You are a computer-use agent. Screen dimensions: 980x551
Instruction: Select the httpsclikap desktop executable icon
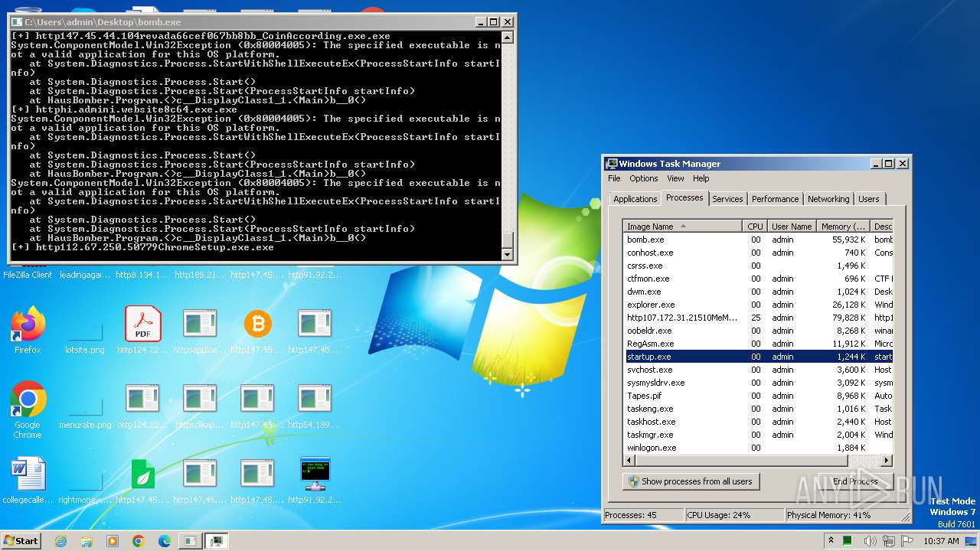click(x=200, y=406)
